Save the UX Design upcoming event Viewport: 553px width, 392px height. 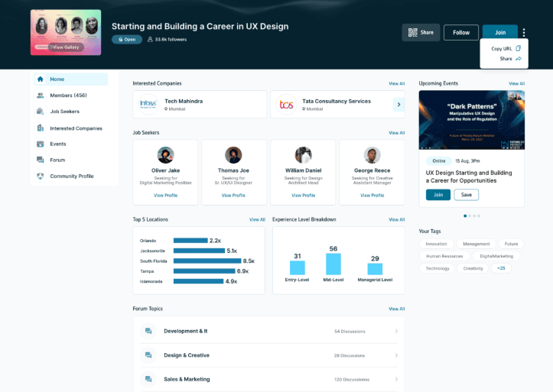(x=467, y=195)
